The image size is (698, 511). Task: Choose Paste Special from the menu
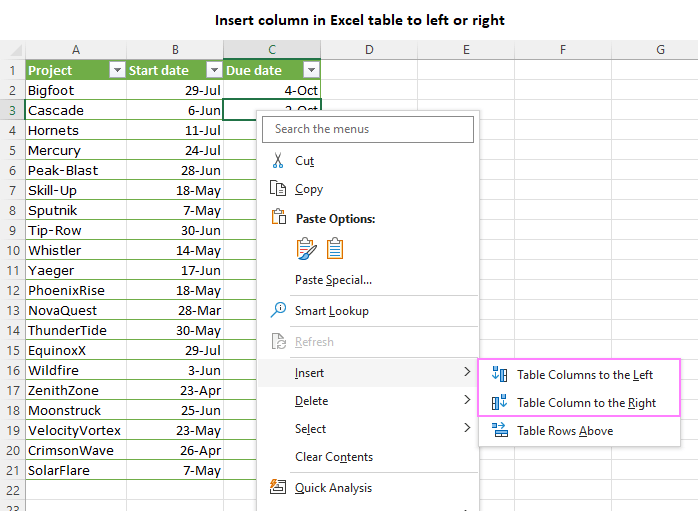333,280
